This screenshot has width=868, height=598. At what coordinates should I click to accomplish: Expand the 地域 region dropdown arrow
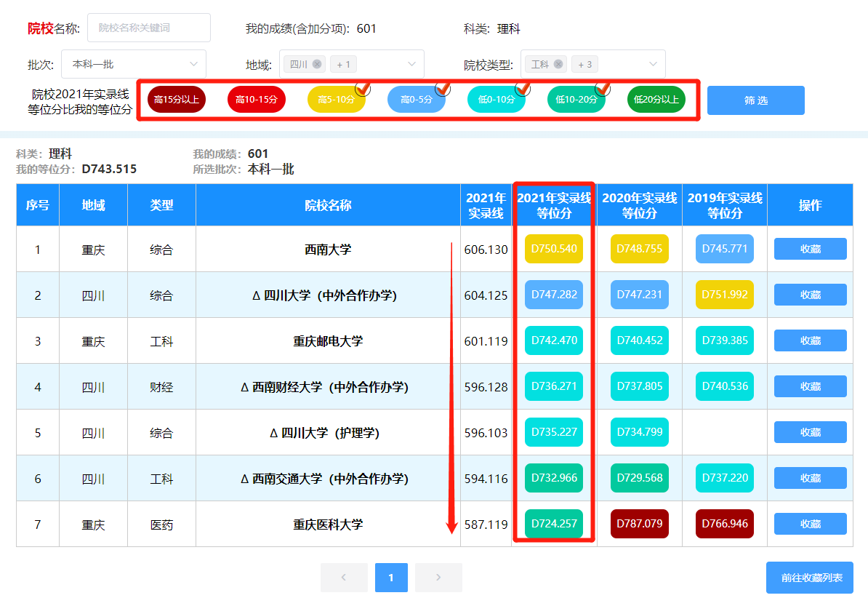411,64
